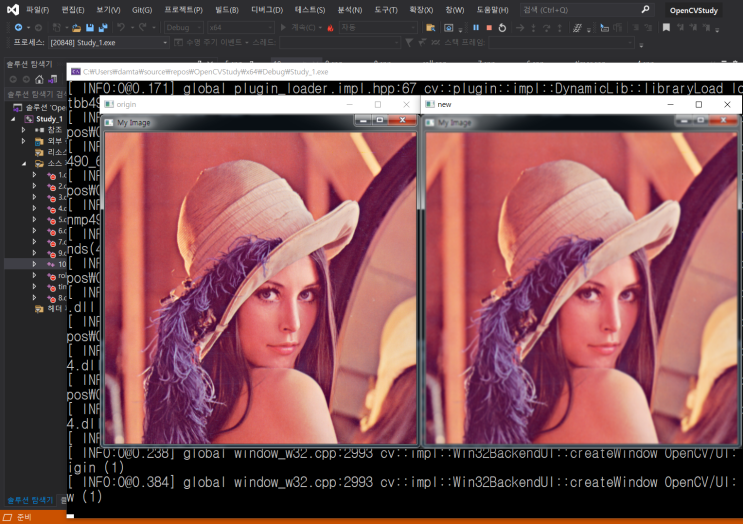This screenshot has height=524, width=743.
Task: Select the 솔루션 'Ope... root node
Action: [x=40, y=108]
